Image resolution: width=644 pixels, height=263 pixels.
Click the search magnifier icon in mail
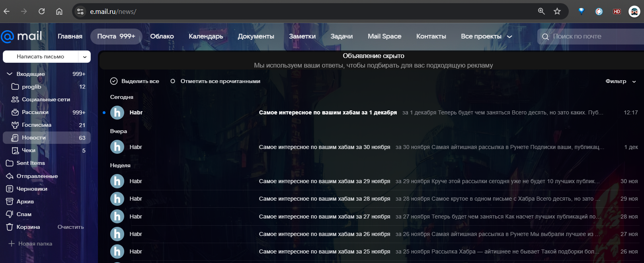[x=545, y=37]
